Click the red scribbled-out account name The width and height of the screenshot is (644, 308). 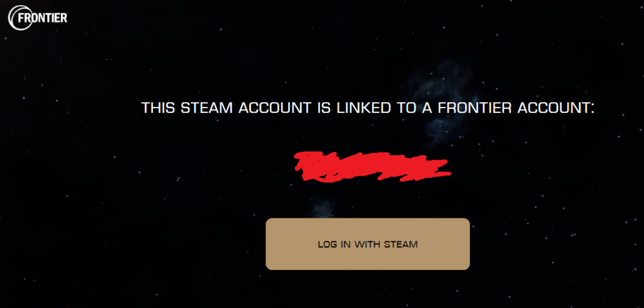pos(372,167)
